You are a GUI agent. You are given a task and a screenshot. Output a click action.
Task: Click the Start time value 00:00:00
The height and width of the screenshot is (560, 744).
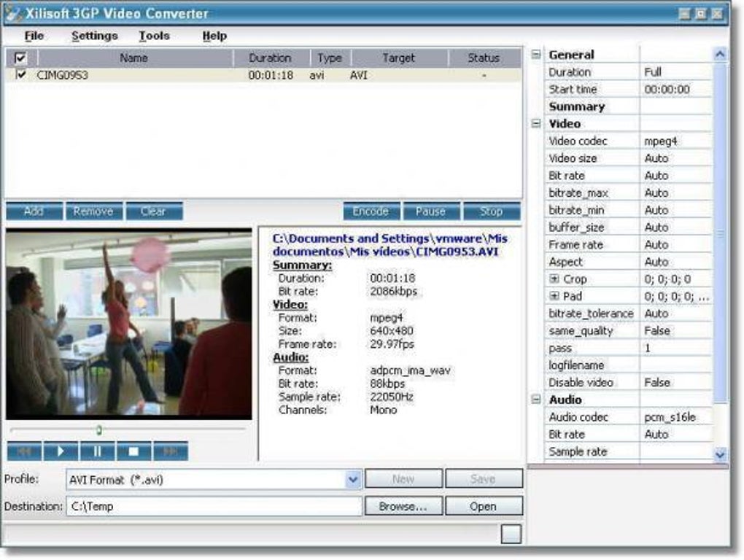point(675,89)
